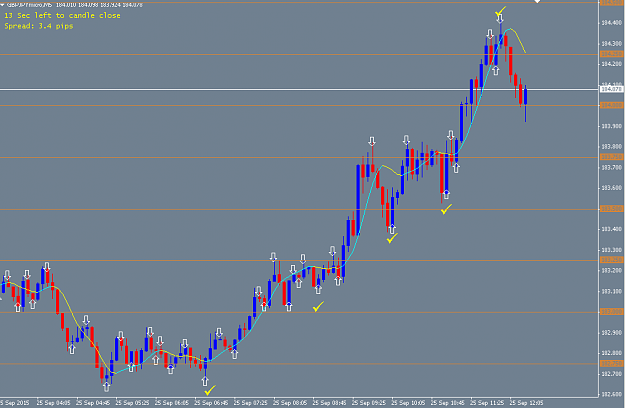
Task: Click the 184.200 price scale value
Action: point(611,64)
